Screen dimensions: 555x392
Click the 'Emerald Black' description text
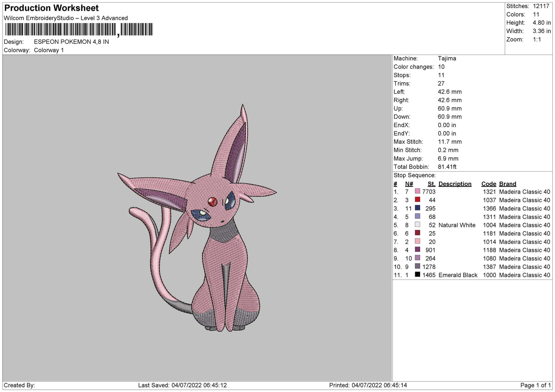pyautogui.click(x=458, y=275)
